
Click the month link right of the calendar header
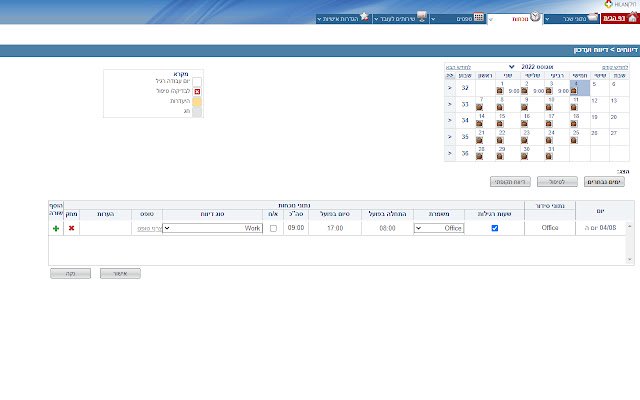(x=615, y=67)
